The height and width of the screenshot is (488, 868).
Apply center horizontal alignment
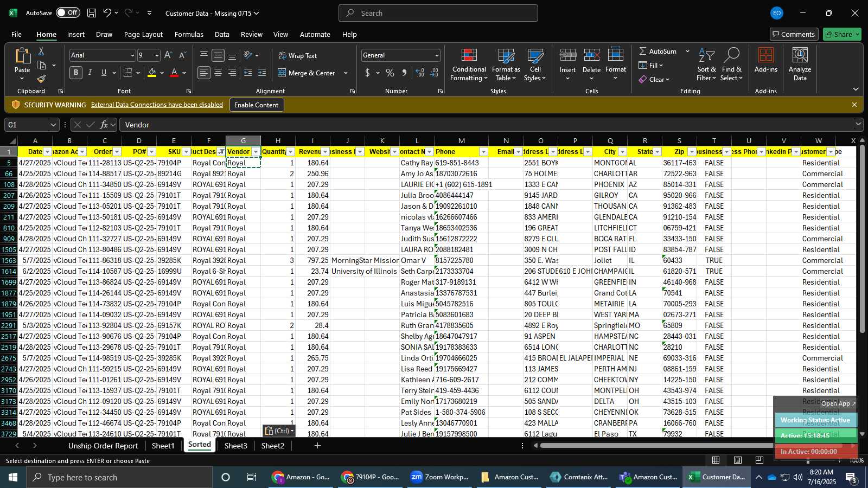218,73
